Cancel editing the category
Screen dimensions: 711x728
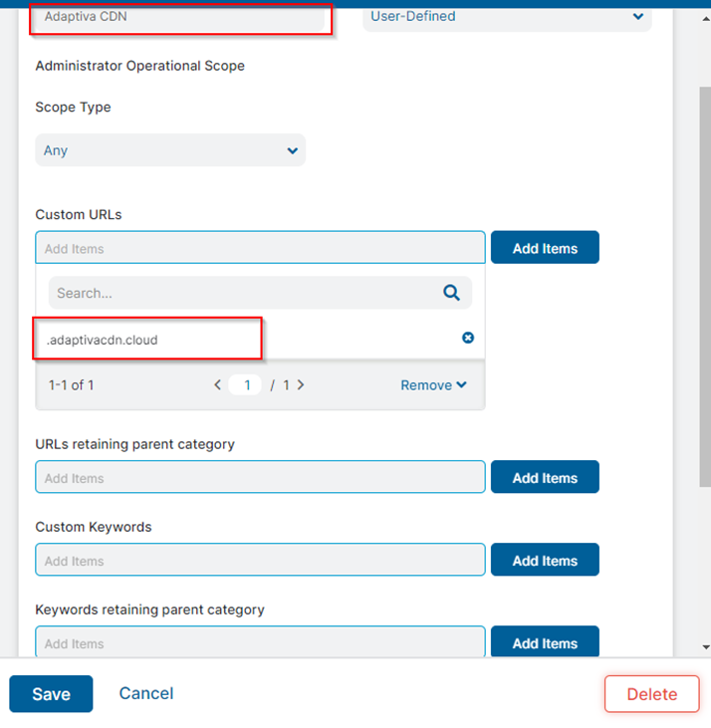pyautogui.click(x=146, y=693)
